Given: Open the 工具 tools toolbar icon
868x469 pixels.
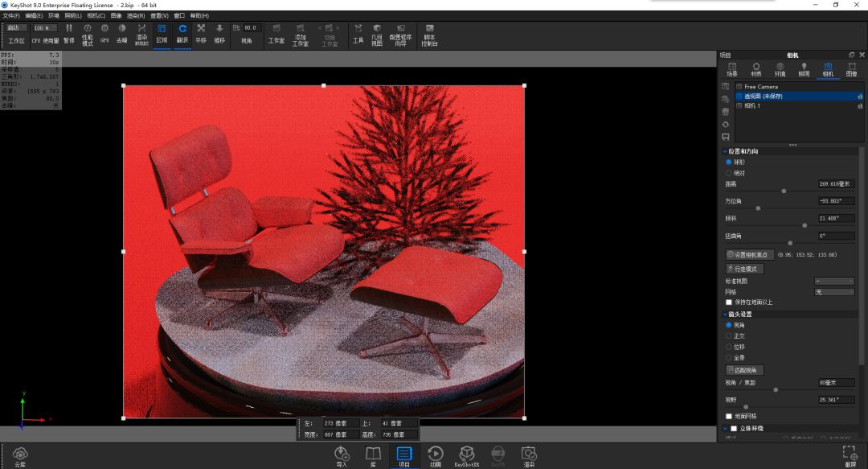Looking at the screenshot, I should pos(358,34).
